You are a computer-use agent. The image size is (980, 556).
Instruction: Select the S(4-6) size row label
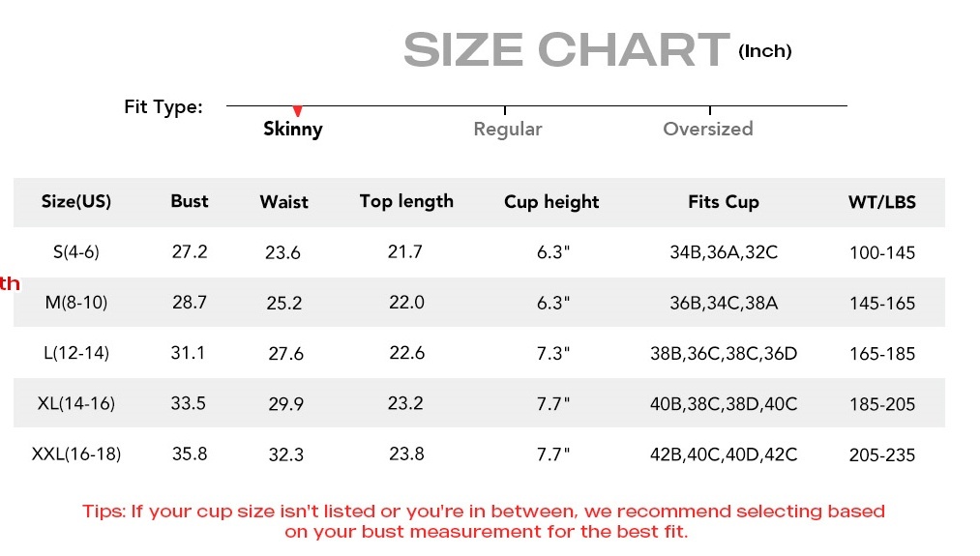(x=76, y=252)
